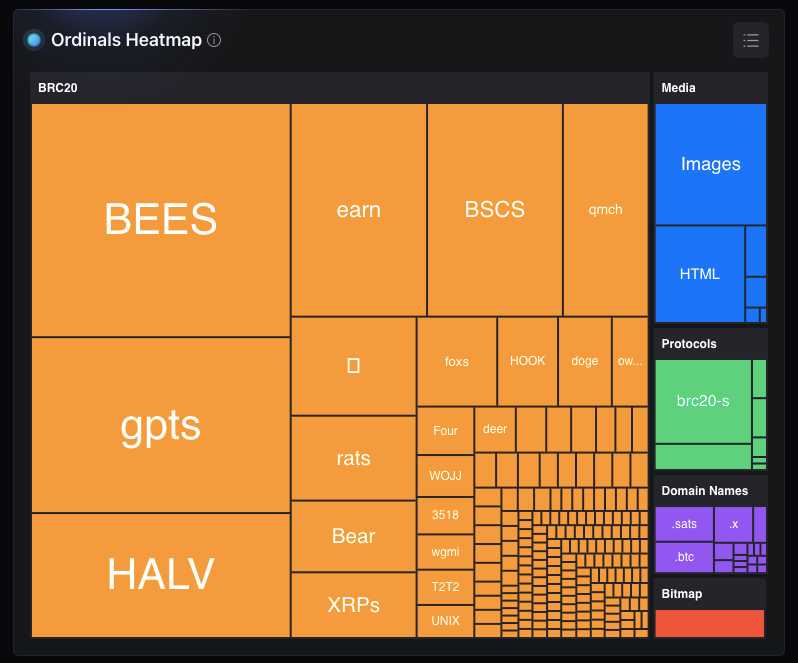Select the truncated ow... tile
This screenshot has height=663, width=798.
point(630,361)
